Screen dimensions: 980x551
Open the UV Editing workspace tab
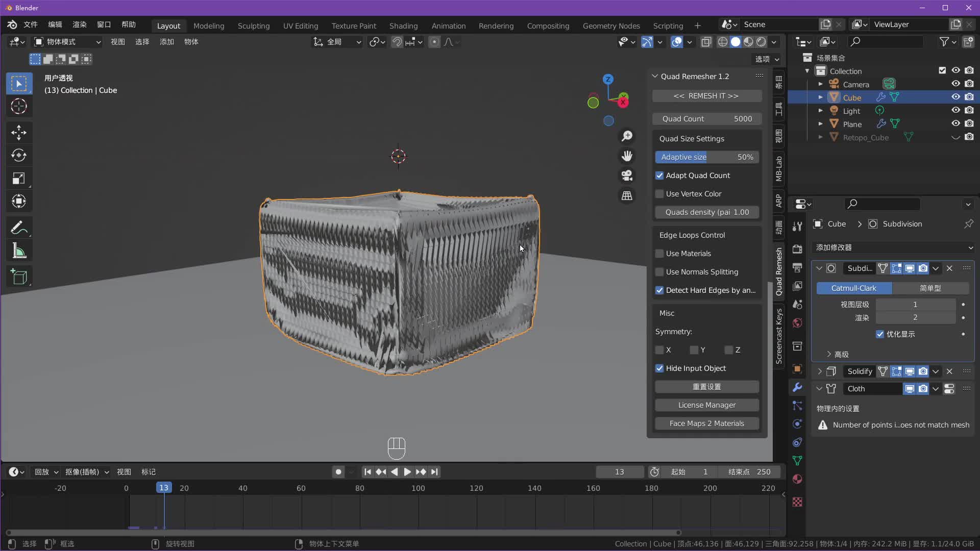click(x=300, y=26)
